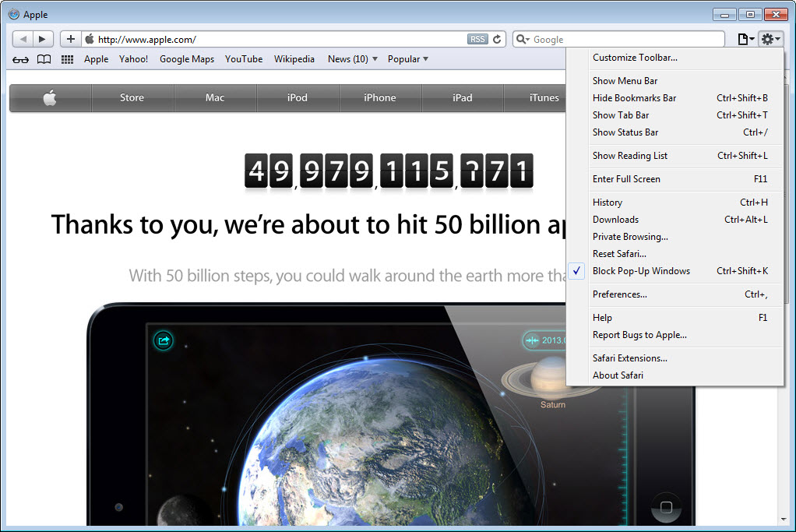
Task: Expand the News (10) bookmarks folder
Action: tap(352, 59)
